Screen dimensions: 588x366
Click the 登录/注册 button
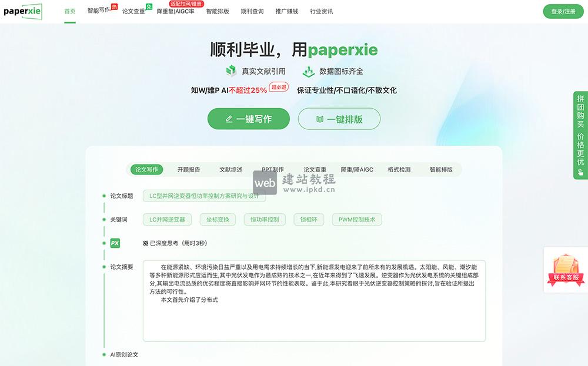[x=563, y=12]
